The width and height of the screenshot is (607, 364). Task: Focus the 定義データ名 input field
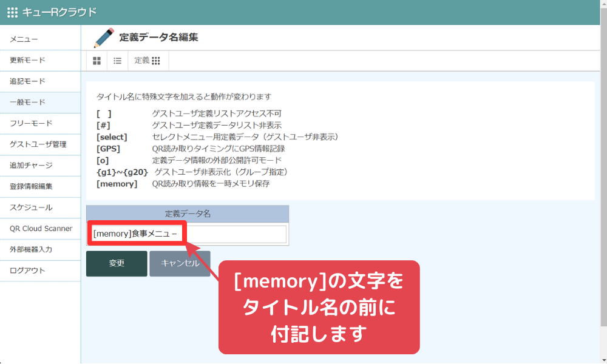pos(188,234)
